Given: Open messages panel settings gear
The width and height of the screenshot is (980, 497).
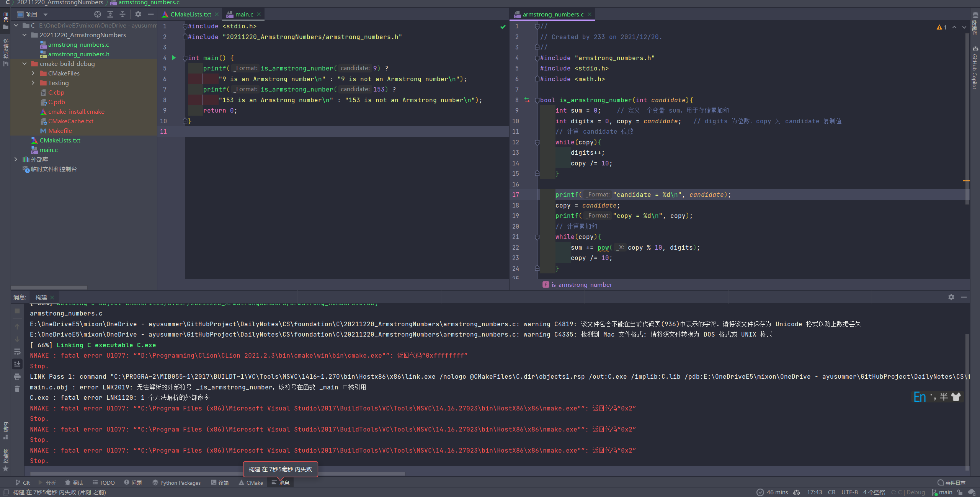Looking at the screenshot, I should click(951, 297).
